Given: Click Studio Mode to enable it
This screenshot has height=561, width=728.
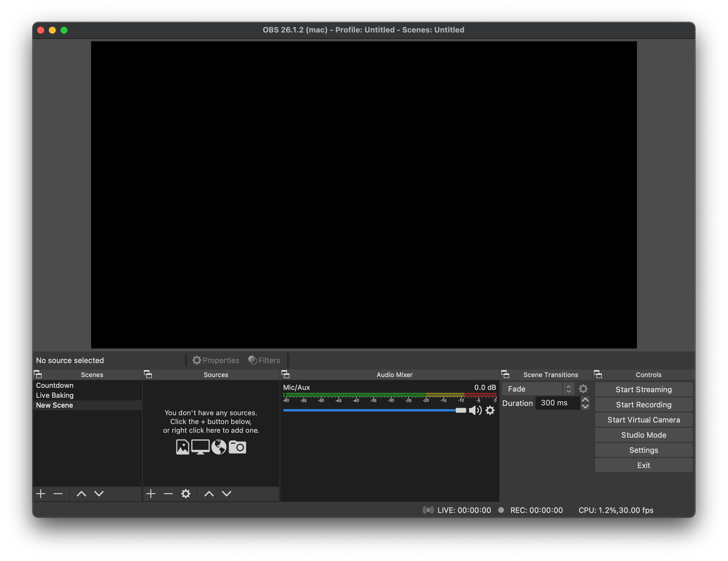Looking at the screenshot, I should click(643, 435).
